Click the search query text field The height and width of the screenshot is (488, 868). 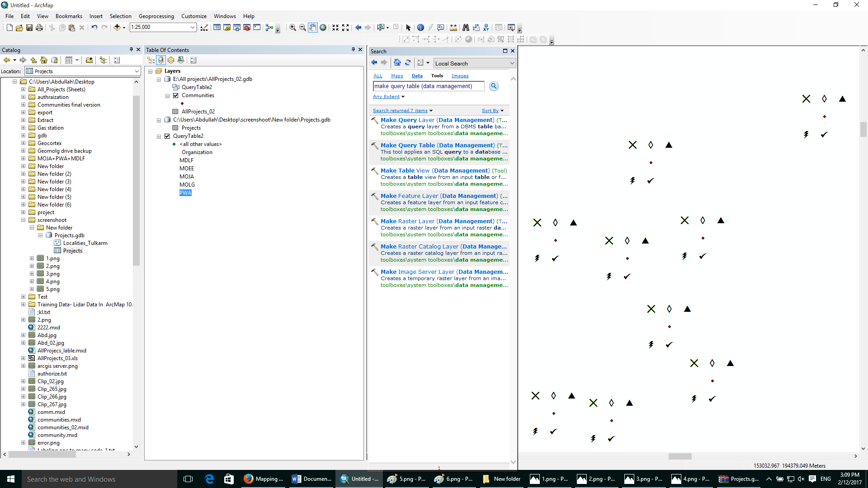click(428, 86)
